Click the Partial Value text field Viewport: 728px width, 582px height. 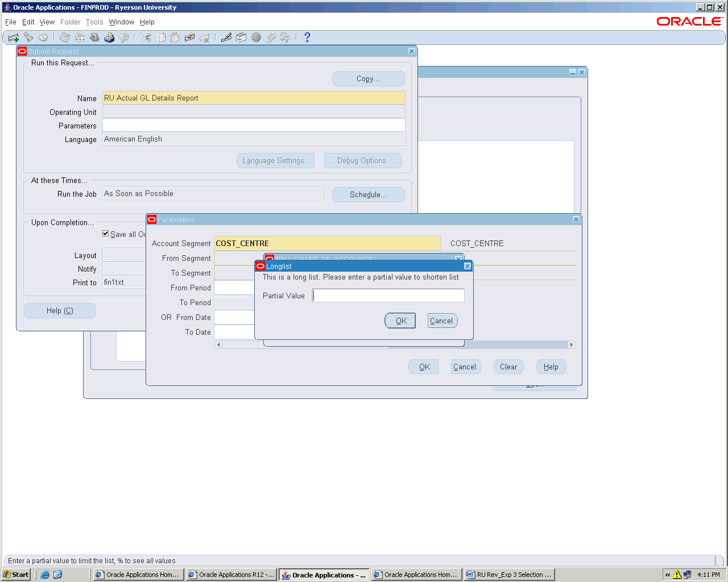pos(388,296)
